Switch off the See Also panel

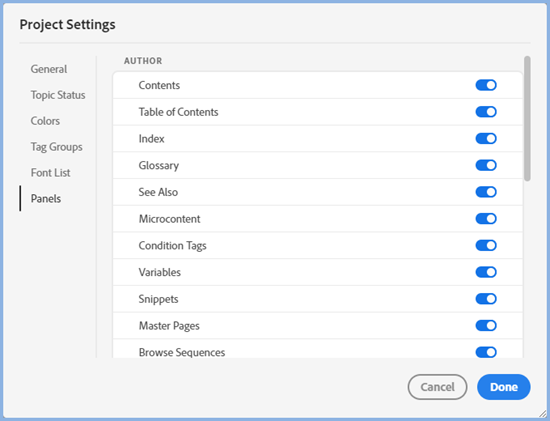(486, 192)
